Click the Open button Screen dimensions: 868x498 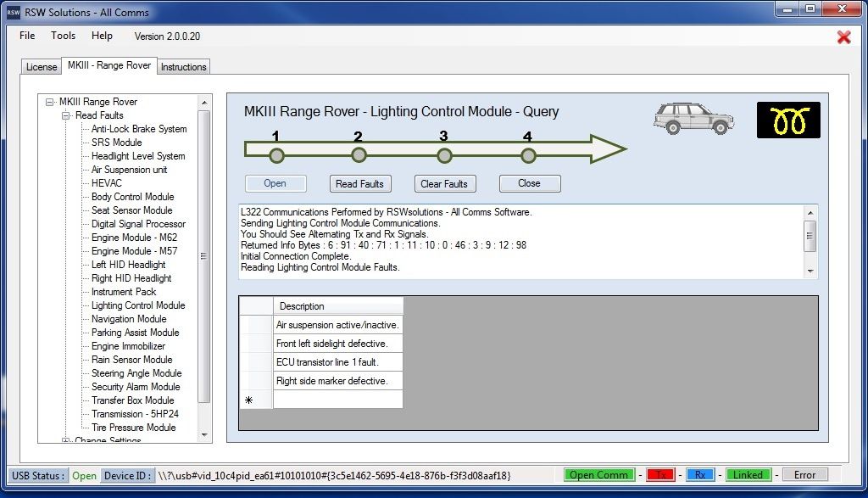(275, 183)
